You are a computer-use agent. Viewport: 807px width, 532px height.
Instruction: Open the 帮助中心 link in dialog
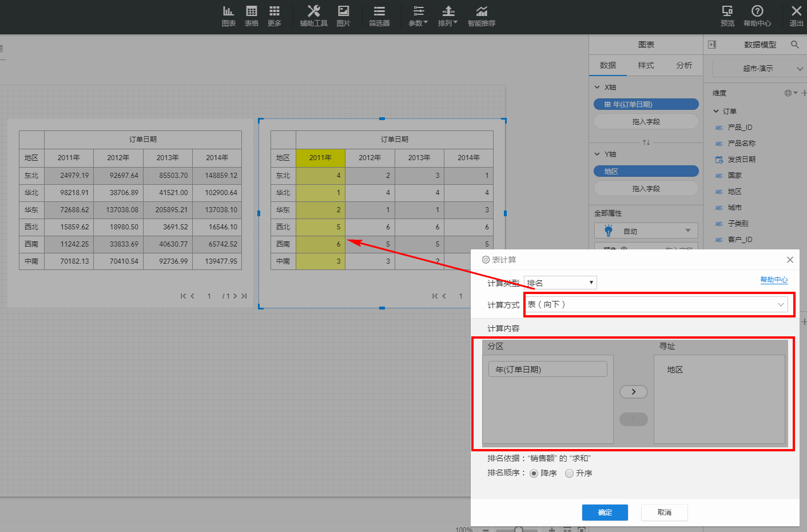click(x=774, y=280)
